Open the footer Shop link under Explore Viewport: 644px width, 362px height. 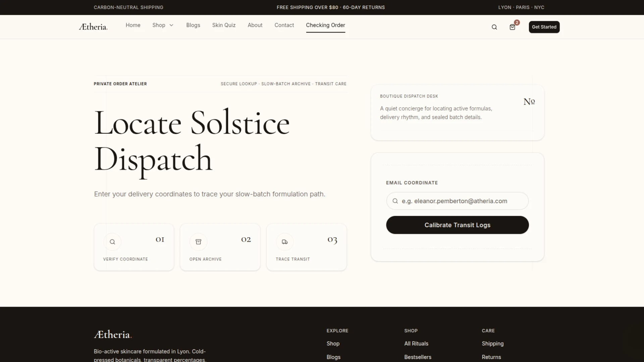333,344
